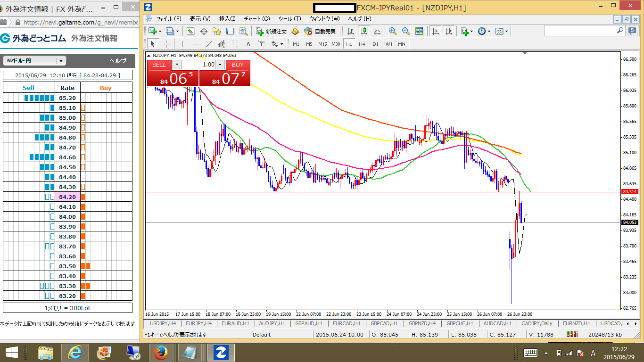This screenshot has width=644, height=362.
Task: Select the crosshair tool
Action: 166,44
